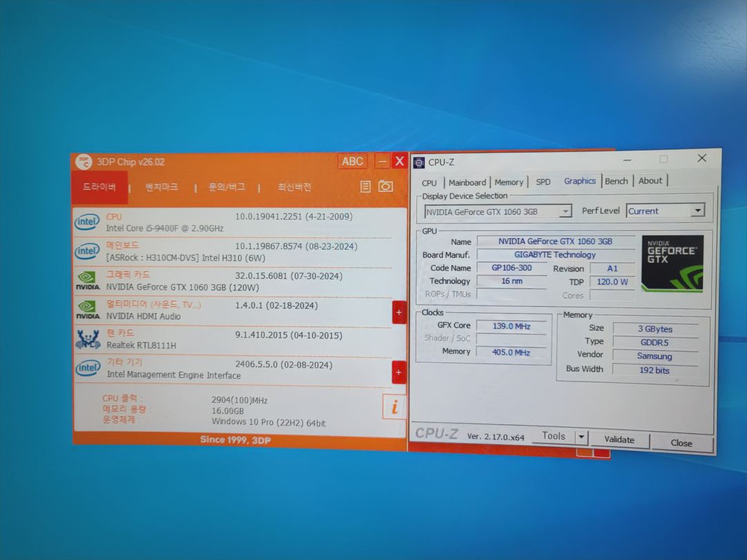Click the CPU-Z title bar app icon
The height and width of the screenshot is (560, 747).
tap(419, 162)
